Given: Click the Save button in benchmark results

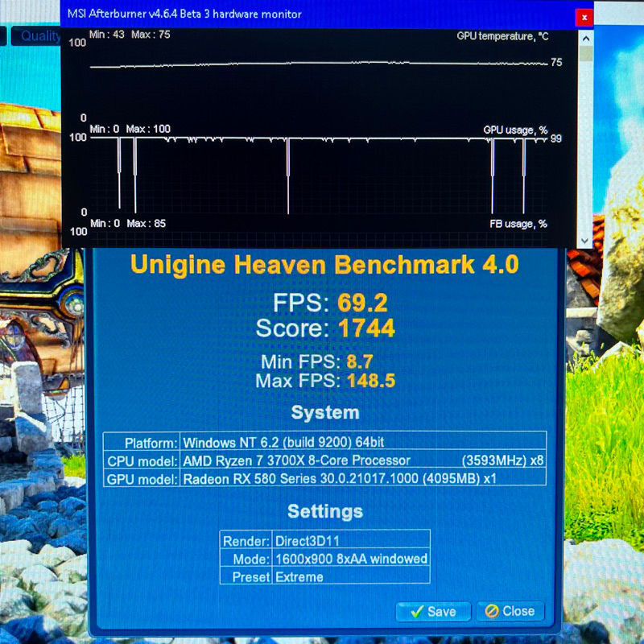Looking at the screenshot, I should 433,611.
